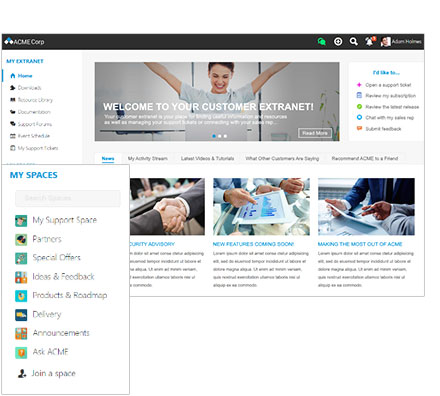The height and width of the screenshot is (396, 440).
Task: Open Documentation sidebar text
Action: tap(34, 112)
